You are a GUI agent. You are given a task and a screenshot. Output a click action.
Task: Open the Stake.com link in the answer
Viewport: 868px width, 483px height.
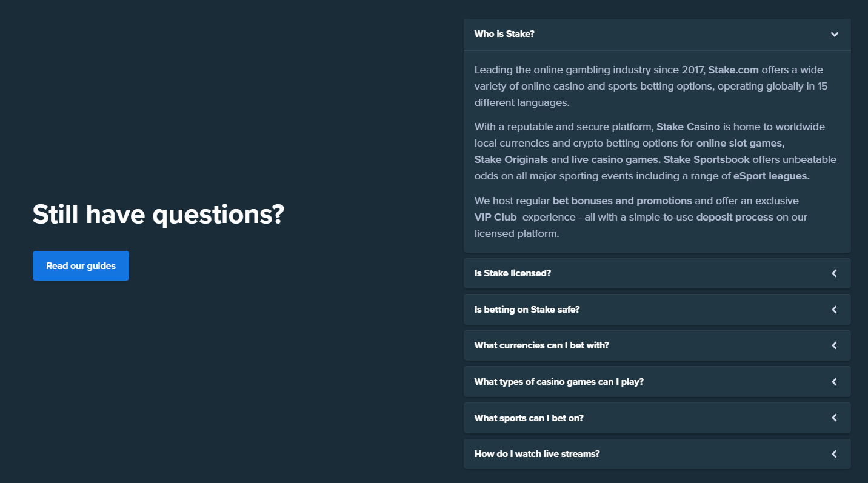[x=733, y=70]
